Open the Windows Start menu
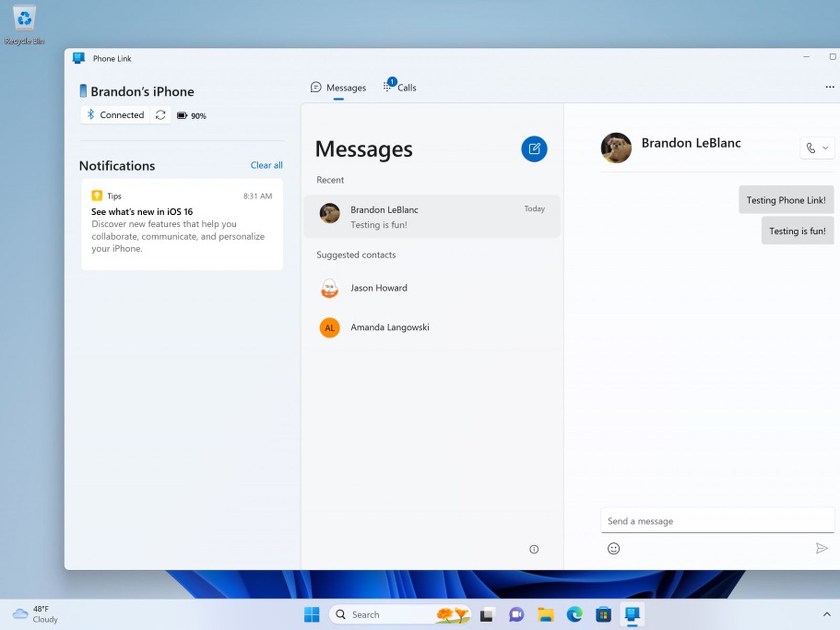Image resolution: width=840 pixels, height=630 pixels. (x=312, y=614)
